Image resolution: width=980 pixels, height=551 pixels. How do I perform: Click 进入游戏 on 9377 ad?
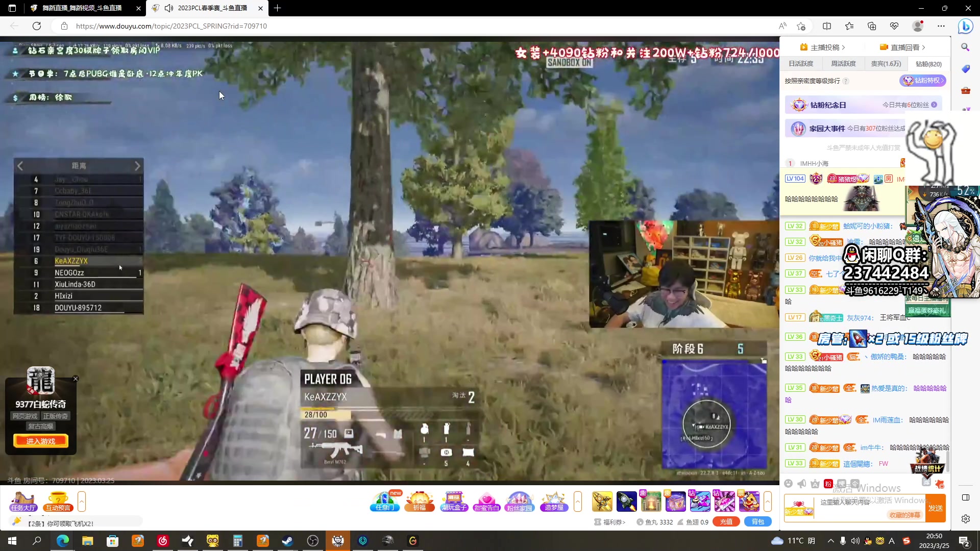(41, 441)
